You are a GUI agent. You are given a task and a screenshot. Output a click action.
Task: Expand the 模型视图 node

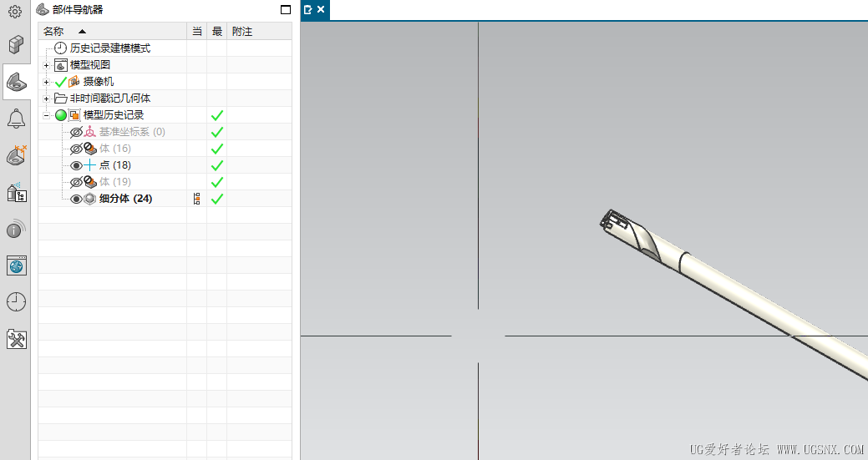[47, 65]
